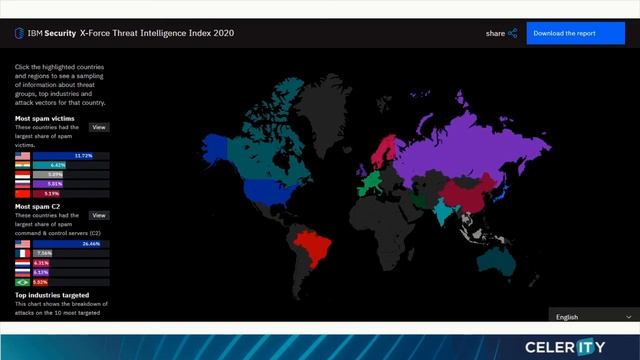Click the pink Netherlands spam C2 bar

(41, 263)
